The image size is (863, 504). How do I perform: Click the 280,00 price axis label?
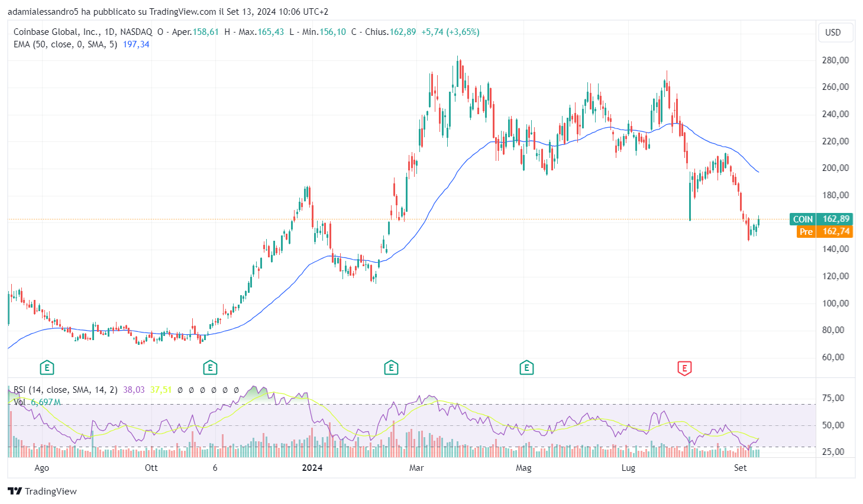[835, 60]
